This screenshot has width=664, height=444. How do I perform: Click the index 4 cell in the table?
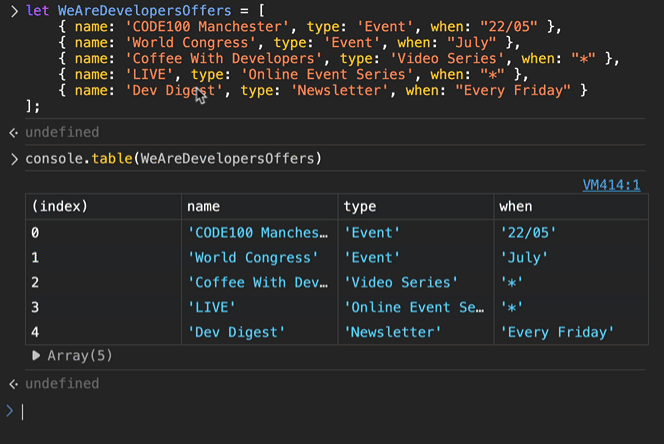tap(103, 332)
